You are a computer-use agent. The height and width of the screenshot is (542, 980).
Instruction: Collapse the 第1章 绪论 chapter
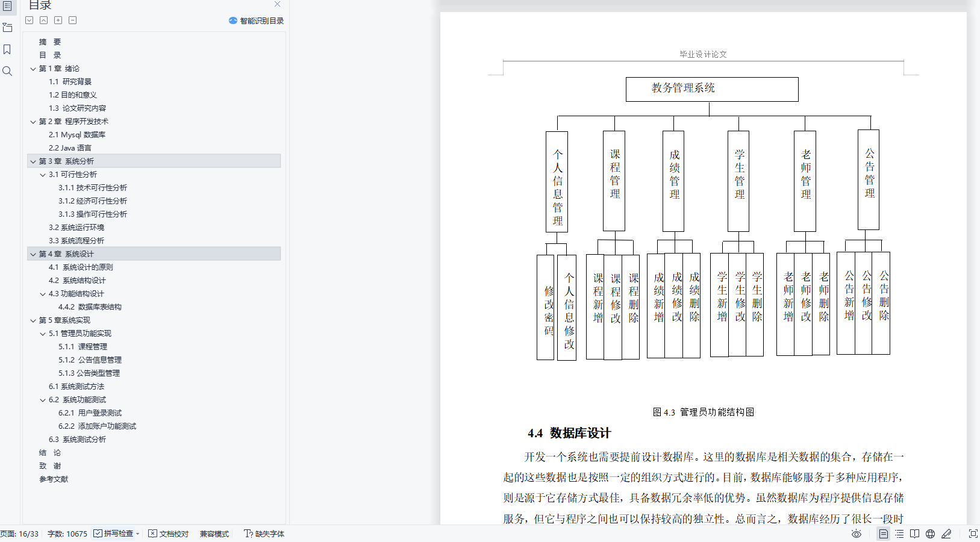33,69
